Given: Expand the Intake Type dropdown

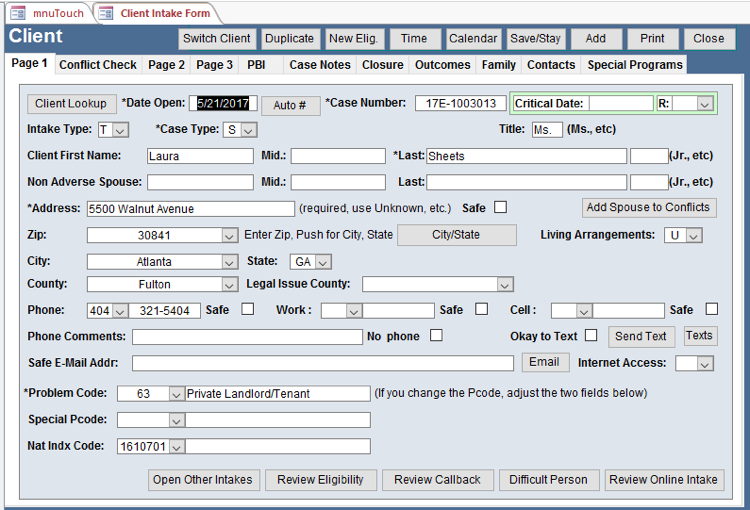Looking at the screenshot, I should point(121,130).
